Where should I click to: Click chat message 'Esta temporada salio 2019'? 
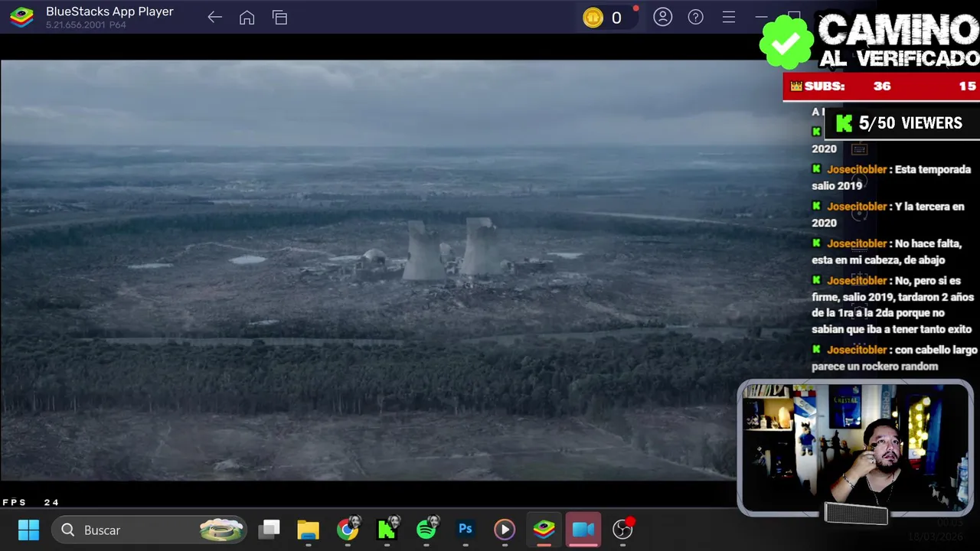(891, 178)
